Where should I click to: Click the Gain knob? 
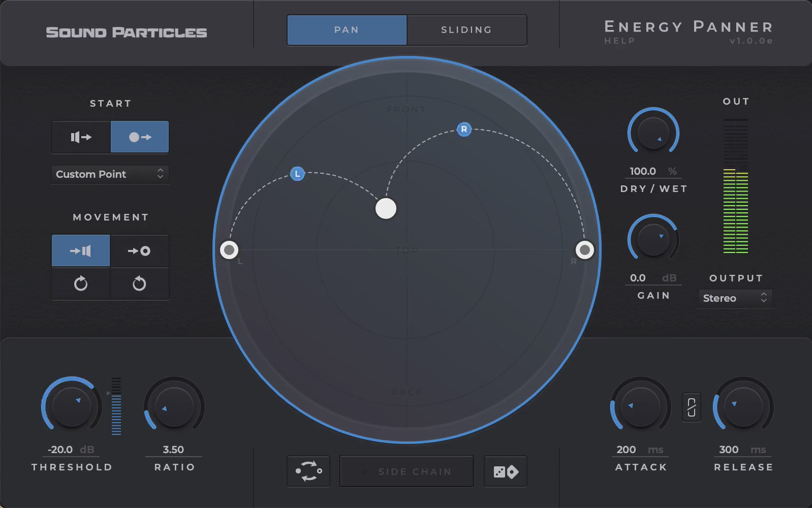tap(653, 239)
